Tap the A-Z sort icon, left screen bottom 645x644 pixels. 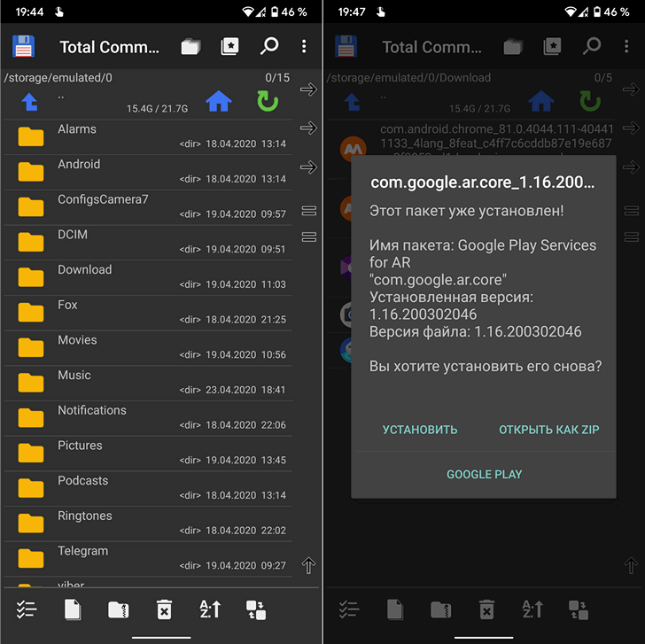[210, 609]
